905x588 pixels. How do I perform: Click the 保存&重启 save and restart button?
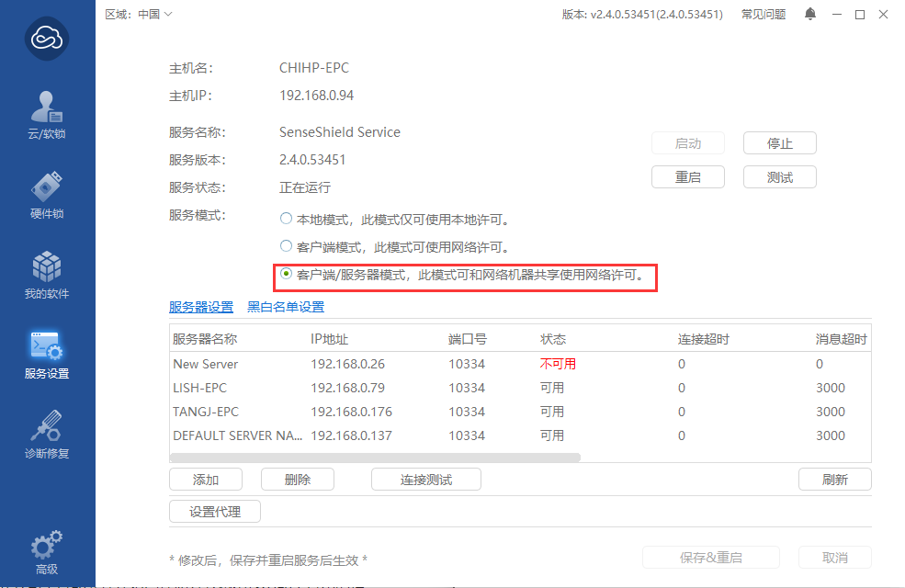pos(711,558)
